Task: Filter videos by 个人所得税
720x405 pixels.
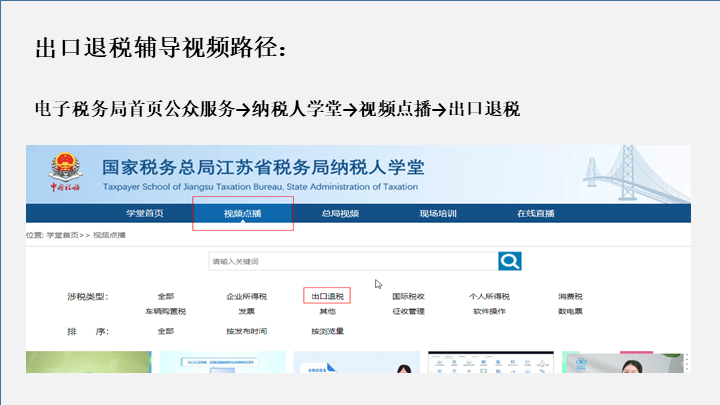Action: pos(489,297)
